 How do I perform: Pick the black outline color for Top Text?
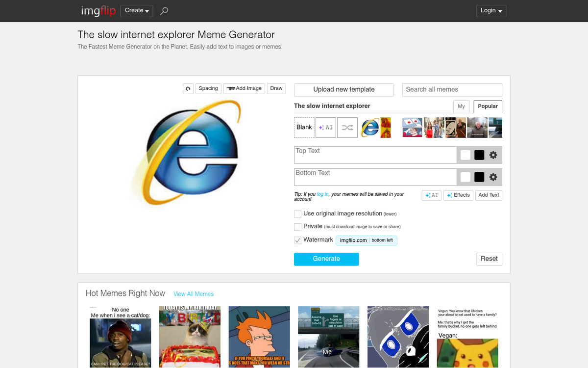479,155
